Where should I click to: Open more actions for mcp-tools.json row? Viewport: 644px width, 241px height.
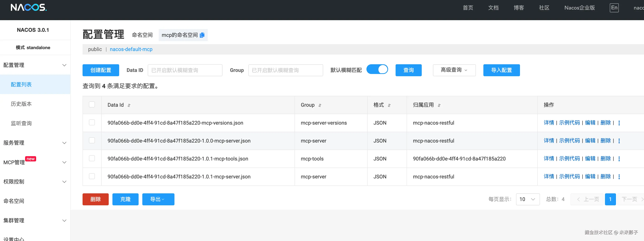[x=619, y=159]
